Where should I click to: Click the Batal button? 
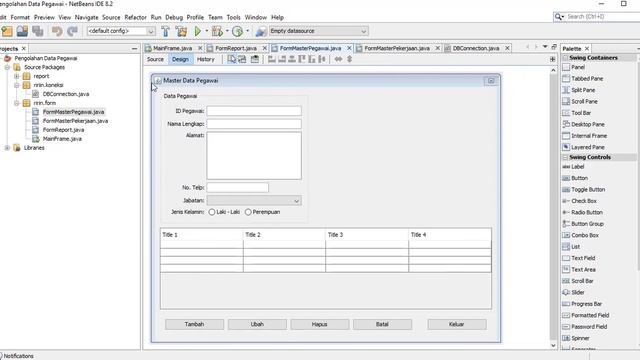click(x=382, y=324)
